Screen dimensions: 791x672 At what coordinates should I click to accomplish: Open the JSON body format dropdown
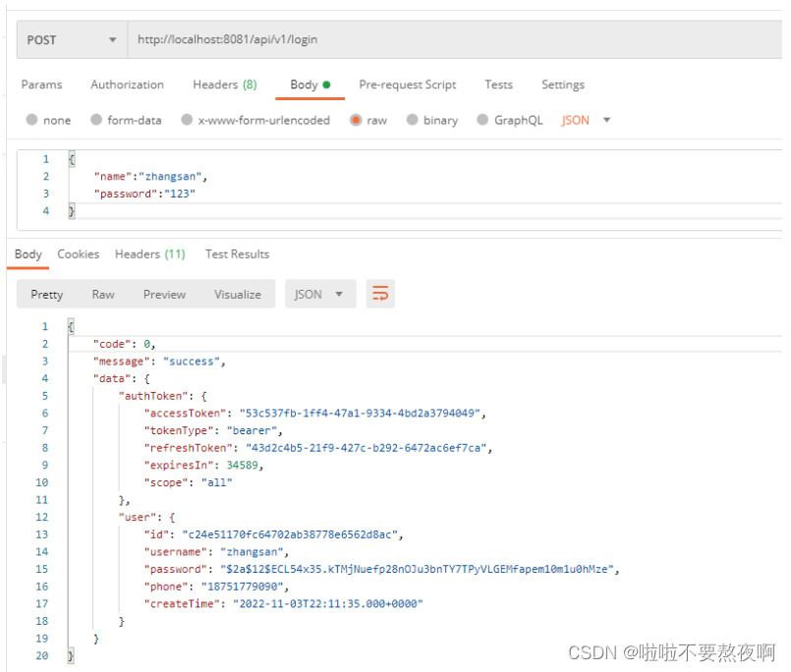tap(583, 119)
